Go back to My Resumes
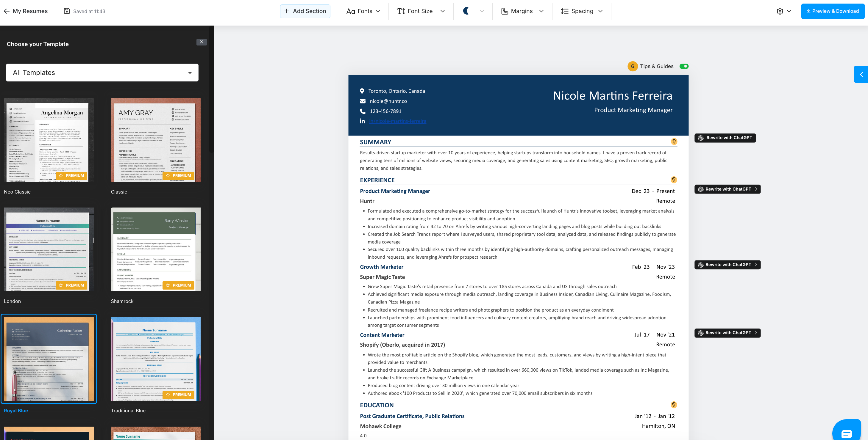Viewport: 868px width, 440px height. tap(26, 11)
